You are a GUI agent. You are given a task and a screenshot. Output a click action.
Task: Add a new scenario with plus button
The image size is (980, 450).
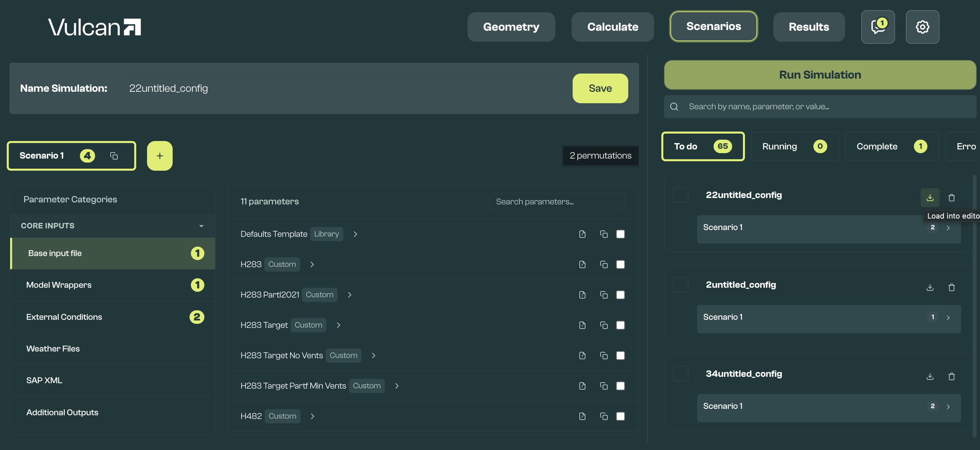point(160,156)
